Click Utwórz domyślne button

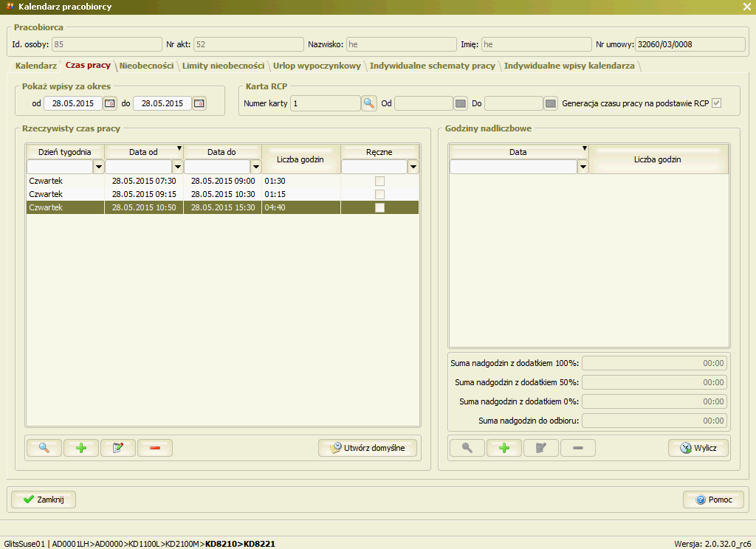(368, 448)
